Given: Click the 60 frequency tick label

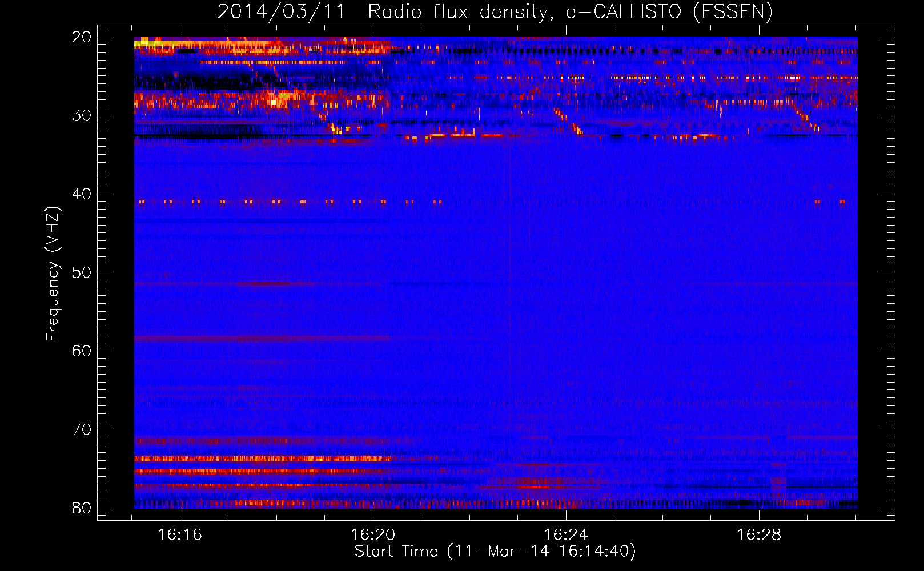Looking at the screenshot, I should [82, 351].
